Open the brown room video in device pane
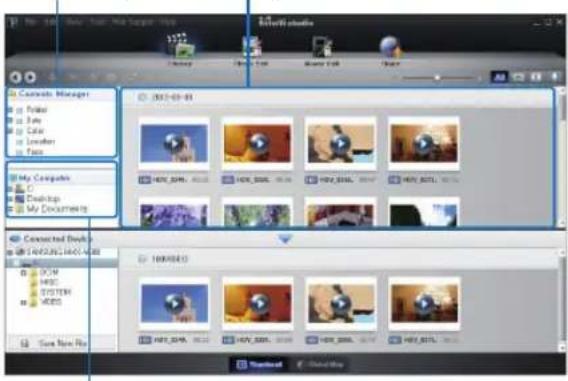 [x=424, y=303]
